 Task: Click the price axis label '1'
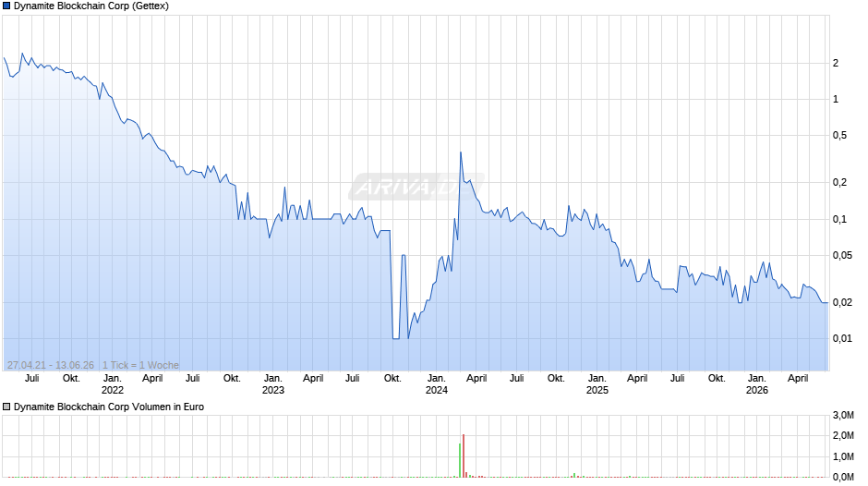(x=836, y=99)
